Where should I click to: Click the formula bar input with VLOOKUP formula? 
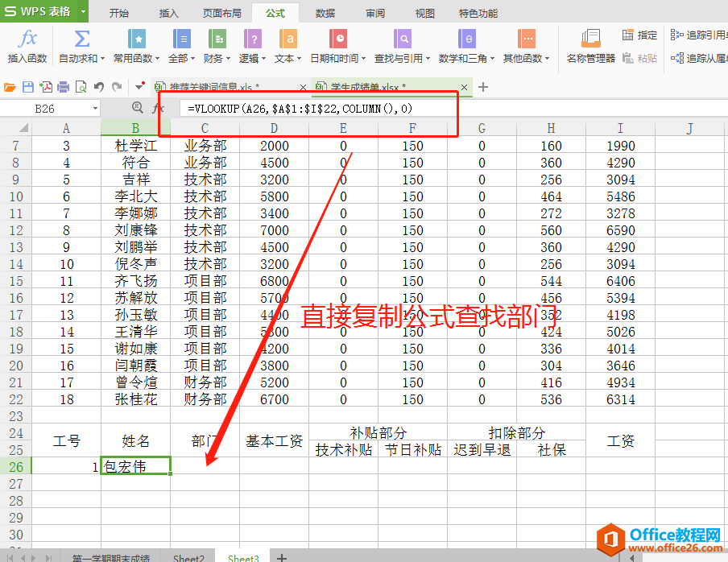coord(453,109)
